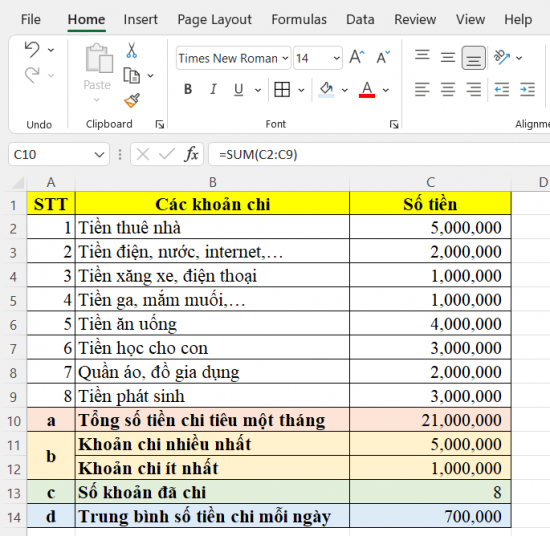550x536 pixels.
Task: Toggle Italic formatting
Action: click(213, 89)
